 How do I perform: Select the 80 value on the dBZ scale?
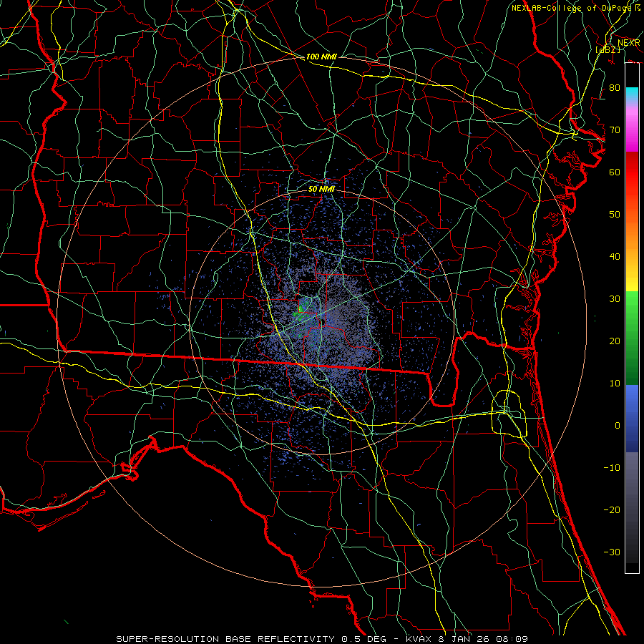click(x=615, y=88)
